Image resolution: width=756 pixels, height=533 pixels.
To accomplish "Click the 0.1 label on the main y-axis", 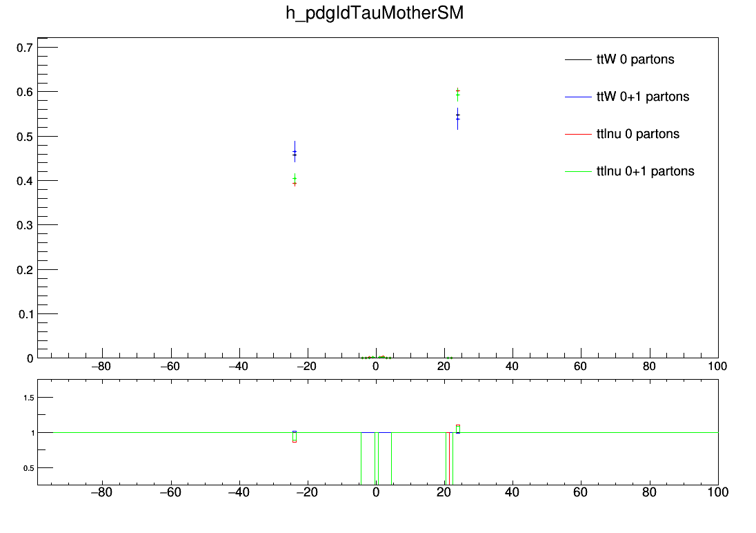I will point(25,314).
